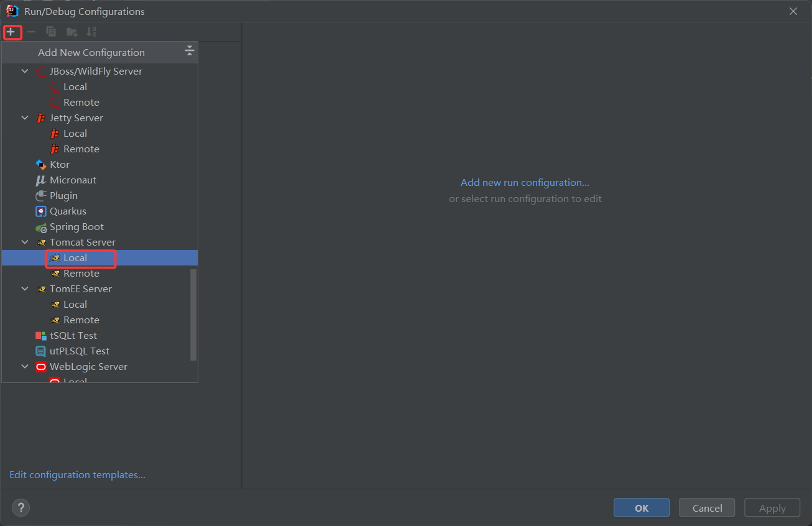812x526 pixels.
Task: Click the Jetty Server icon
Action: point(41,118)
